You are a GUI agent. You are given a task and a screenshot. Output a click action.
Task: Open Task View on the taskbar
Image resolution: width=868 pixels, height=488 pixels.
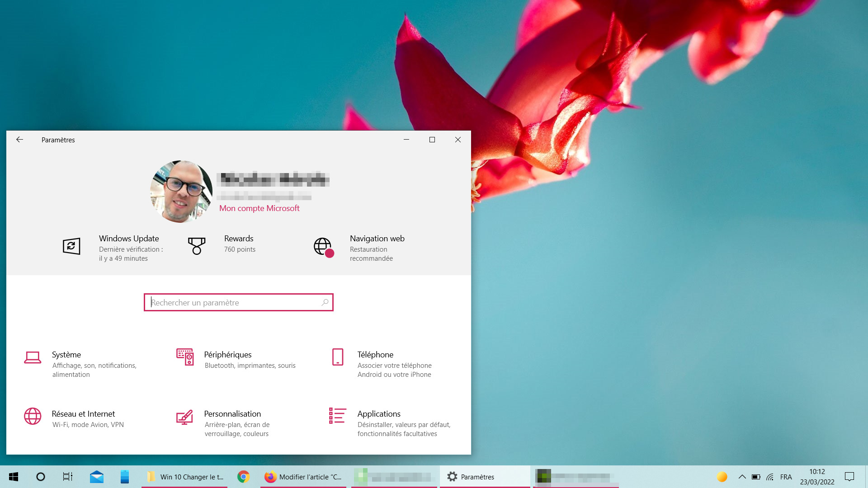pos(68,477)
